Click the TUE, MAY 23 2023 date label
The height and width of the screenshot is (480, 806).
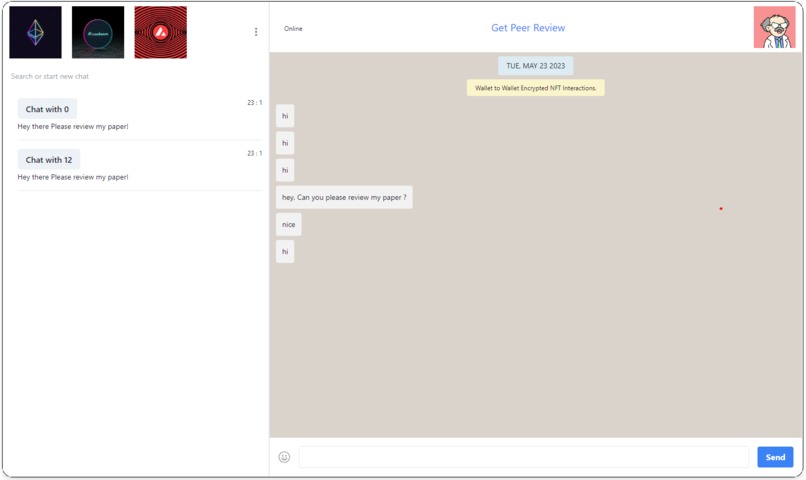coord(536,66)
